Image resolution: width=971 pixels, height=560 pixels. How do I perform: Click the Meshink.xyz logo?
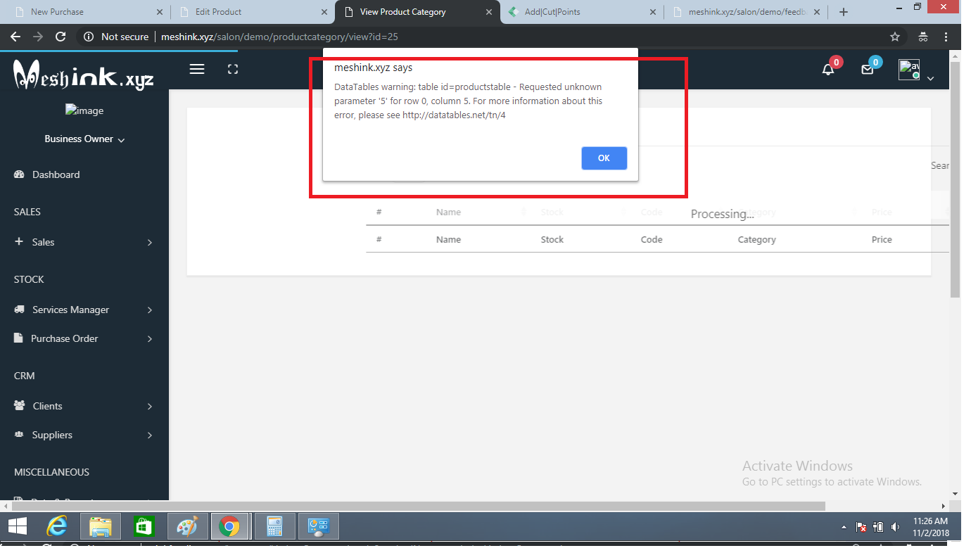(84, 74)
